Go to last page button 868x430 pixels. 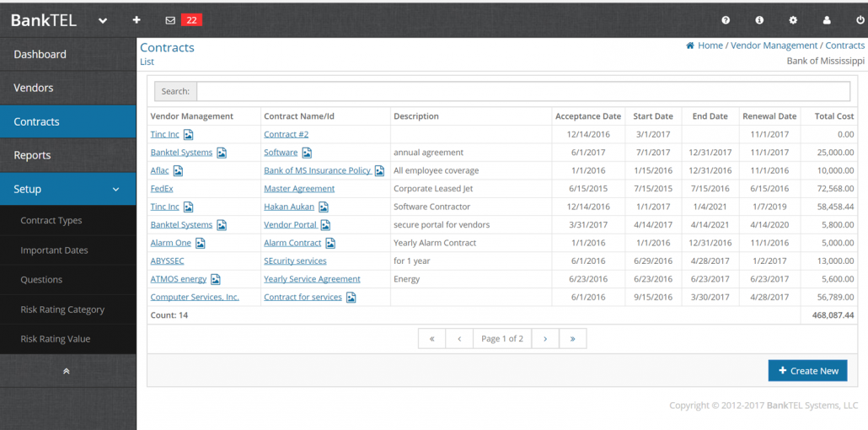573,339
